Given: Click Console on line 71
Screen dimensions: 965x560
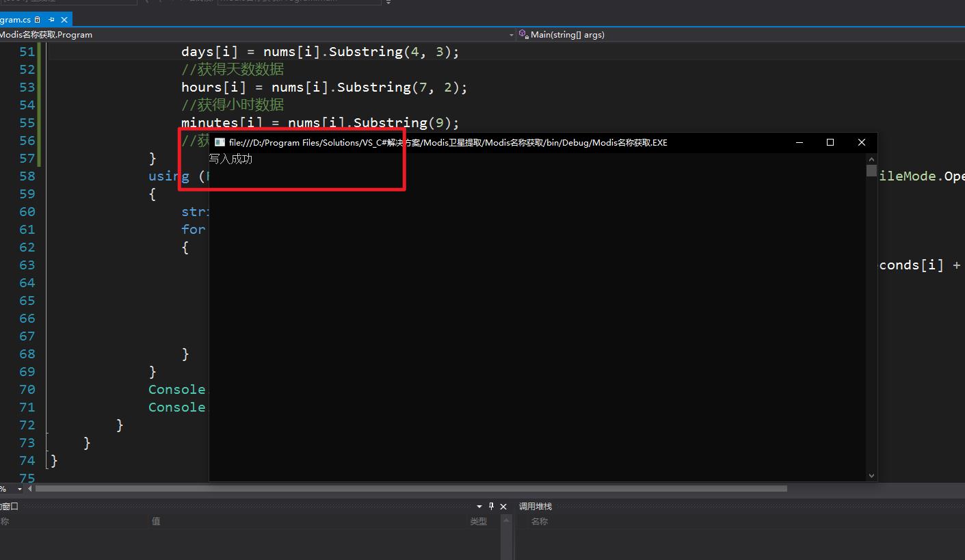Looking at the screenshot, I should pos(177,408).
